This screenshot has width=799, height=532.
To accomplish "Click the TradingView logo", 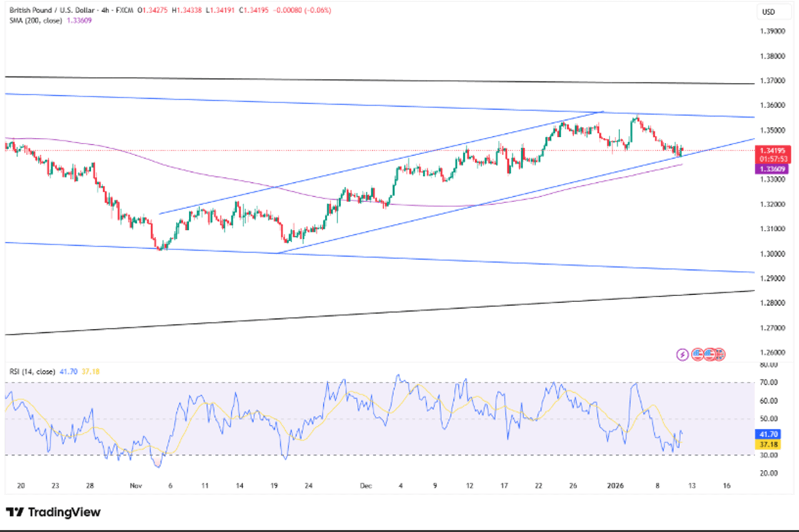I will click(x=53, y=512).
